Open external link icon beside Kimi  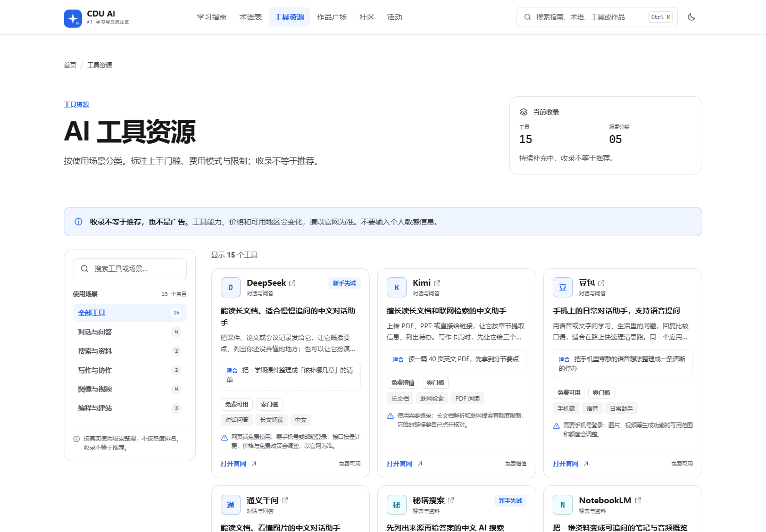[x=437, y=284]
